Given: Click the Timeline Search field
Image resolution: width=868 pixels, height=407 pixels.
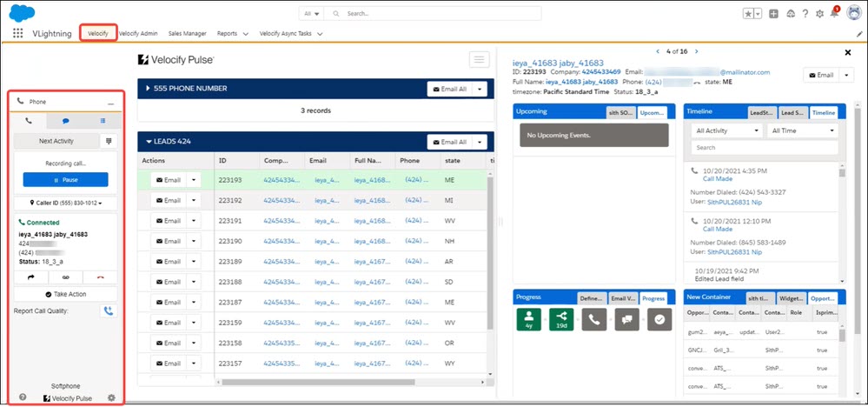Looking at the screenshot, I should click(765, 148).
